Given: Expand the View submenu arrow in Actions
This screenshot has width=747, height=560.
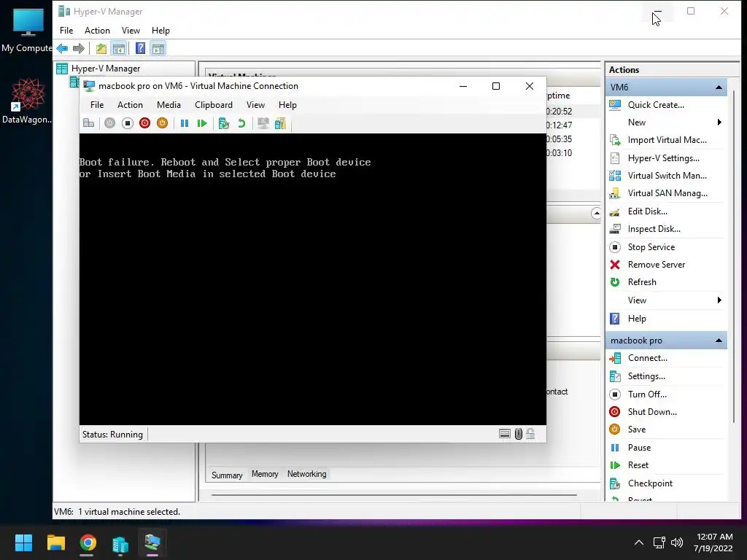Looking at the screenshot, I should tap(719, 300).
